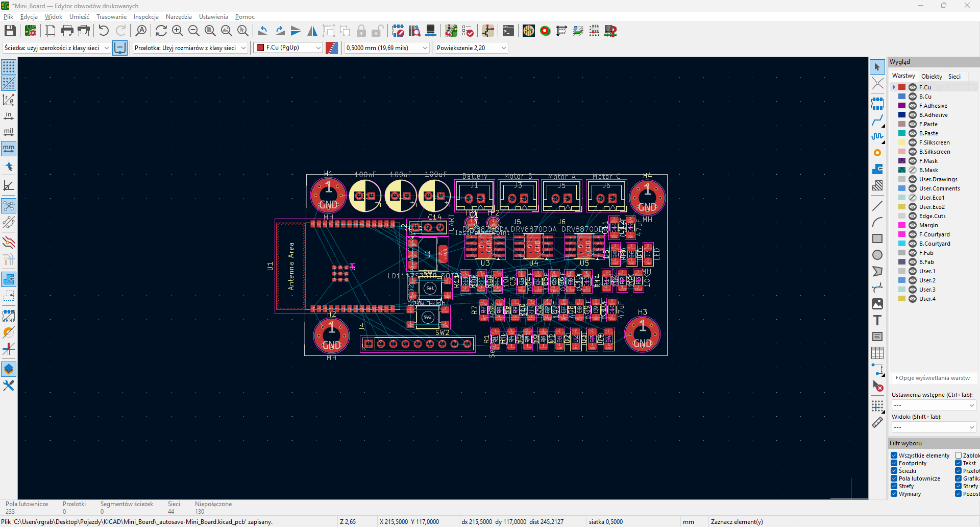Select the Add text tool
This screenshot has height=527, width=980.
tap(877, 321)
